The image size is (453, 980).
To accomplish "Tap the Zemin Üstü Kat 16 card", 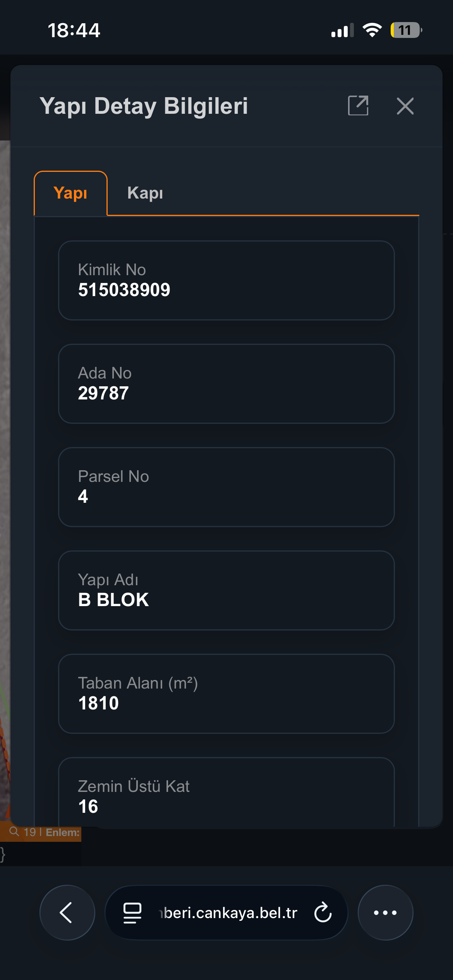I will point(226,793).
